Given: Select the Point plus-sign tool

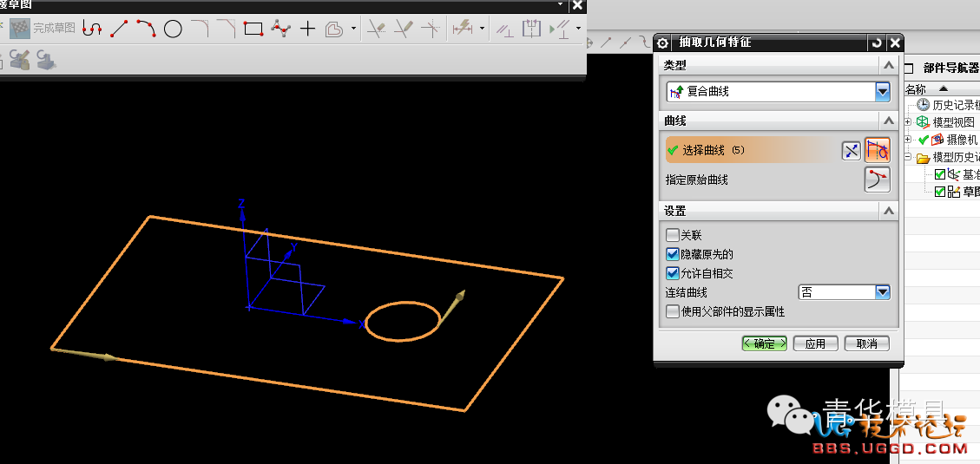Looking at the screenshot, I should click(307, 29).
